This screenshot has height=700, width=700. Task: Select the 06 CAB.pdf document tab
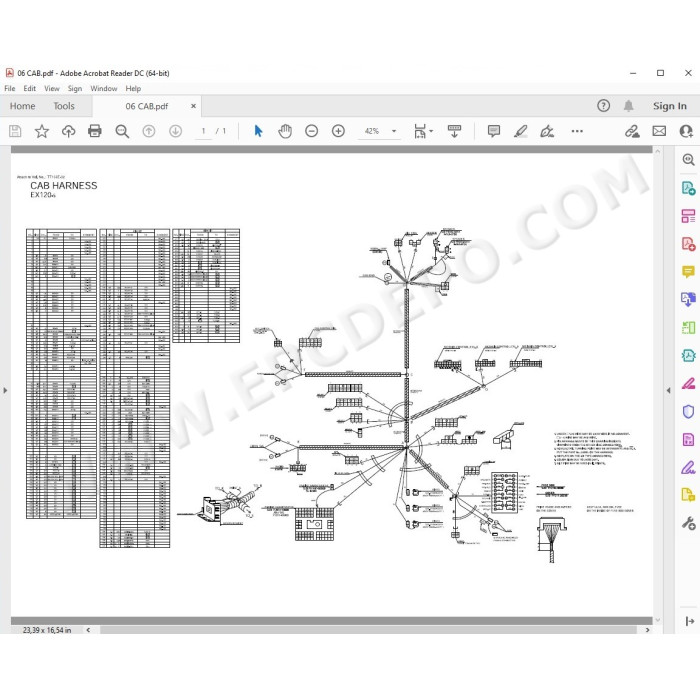(x=146, y=106)
